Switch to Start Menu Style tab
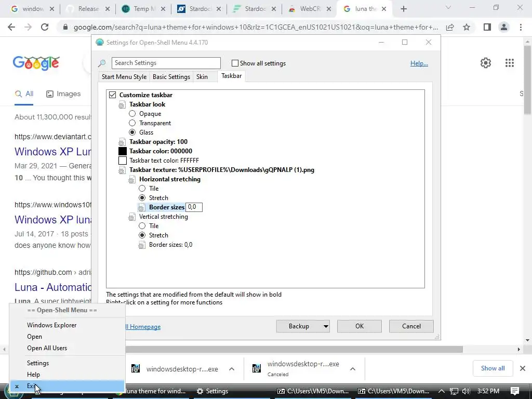Image resolution: width=532 pixels, height=399 pixels. (124, 77)
